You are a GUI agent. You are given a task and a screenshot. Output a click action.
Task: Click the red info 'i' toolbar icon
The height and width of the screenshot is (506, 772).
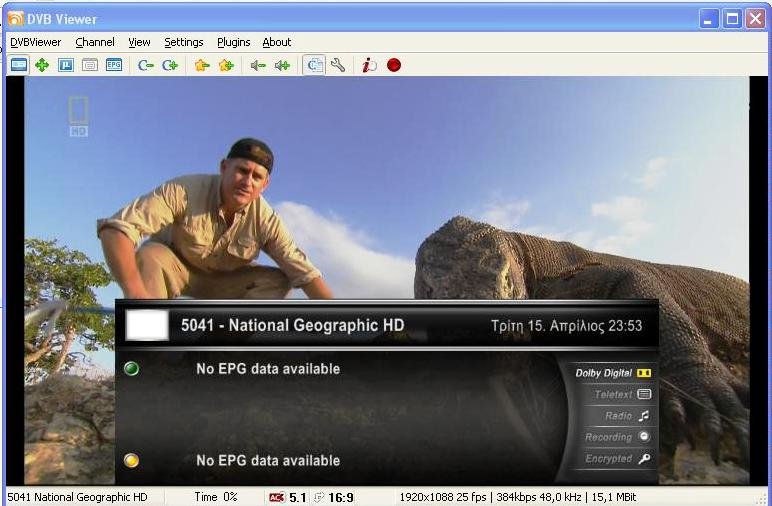point(369,65)
